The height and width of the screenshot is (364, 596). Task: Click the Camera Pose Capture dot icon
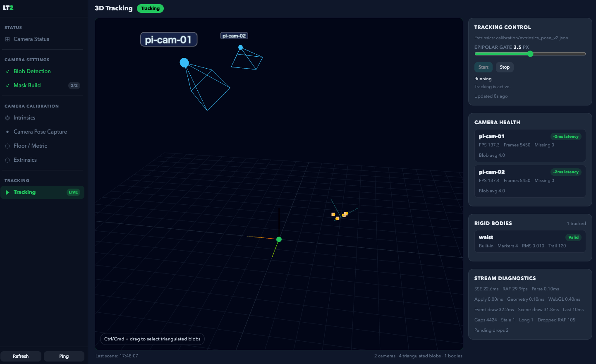pyautogui.click(x=7, y=132)
